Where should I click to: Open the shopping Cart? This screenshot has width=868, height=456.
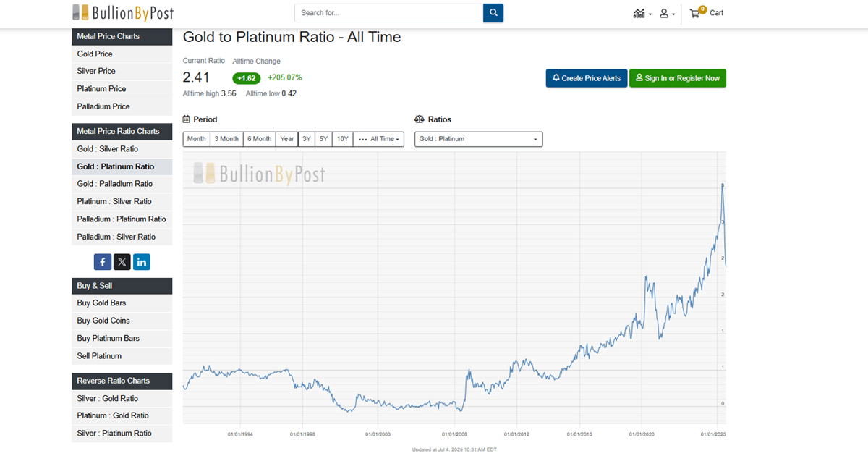click(x=706, y=13)
